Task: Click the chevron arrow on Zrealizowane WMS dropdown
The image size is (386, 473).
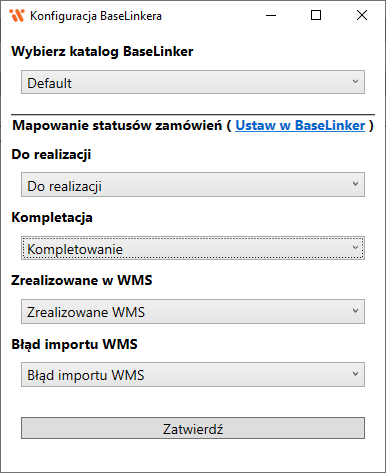Action: 355,311
